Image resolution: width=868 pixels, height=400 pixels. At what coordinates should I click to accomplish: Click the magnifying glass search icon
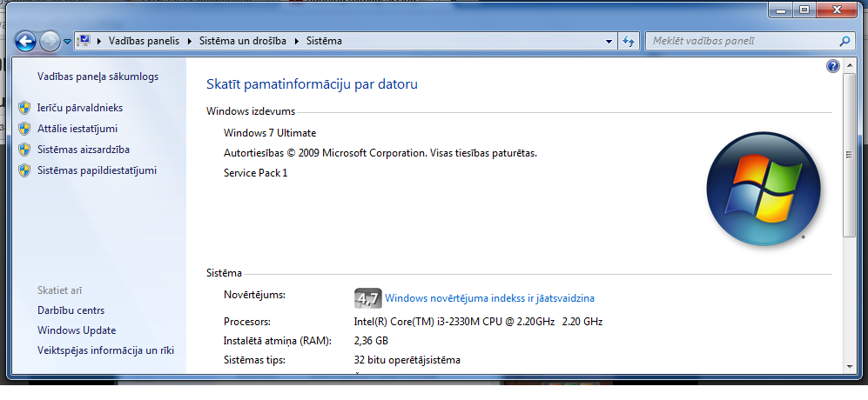tap(844, 41)
